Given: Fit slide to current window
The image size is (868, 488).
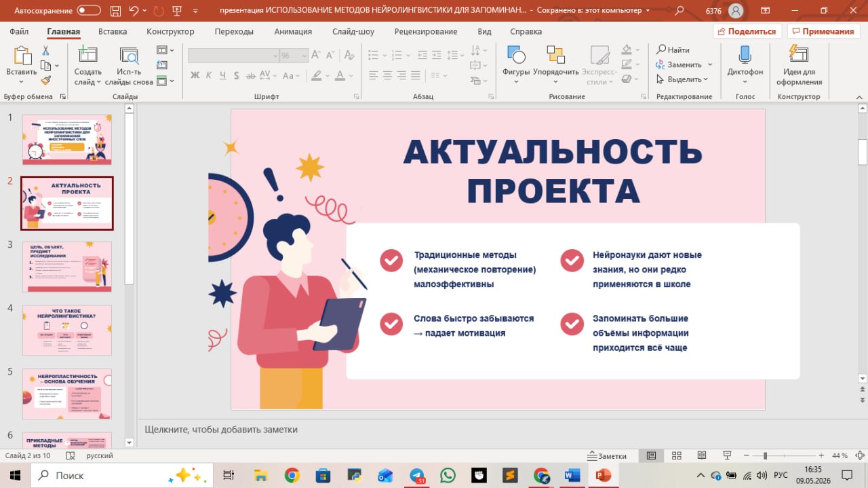Looking at the screenshot, I should pos(859,455).
